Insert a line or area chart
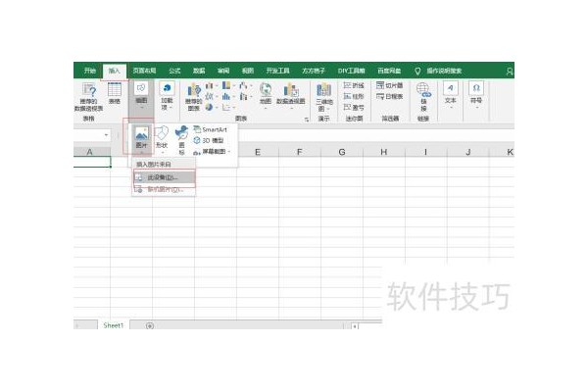 tap(211, 96)
